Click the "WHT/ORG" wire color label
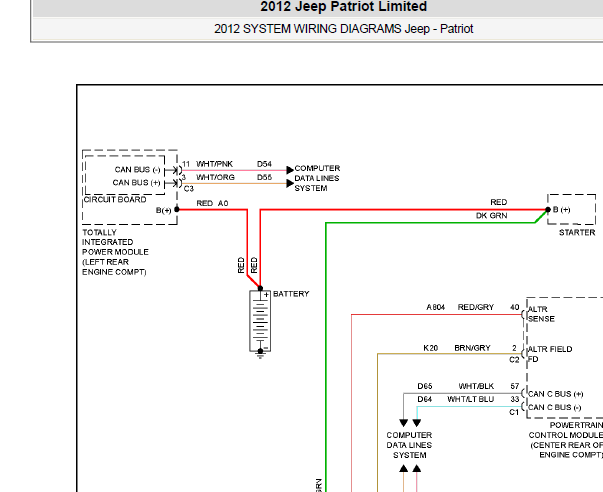603x492 pixels. click(215, 177)
